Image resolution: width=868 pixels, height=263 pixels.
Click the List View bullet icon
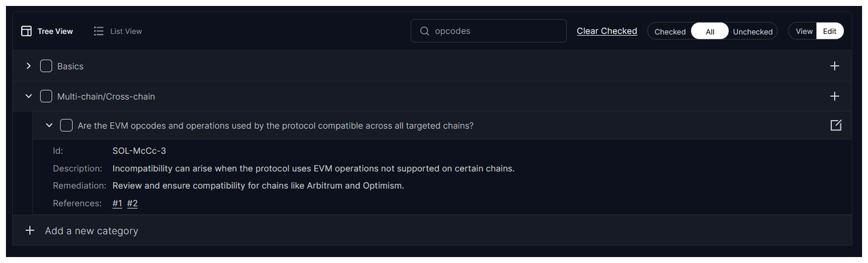coord(99,31)
